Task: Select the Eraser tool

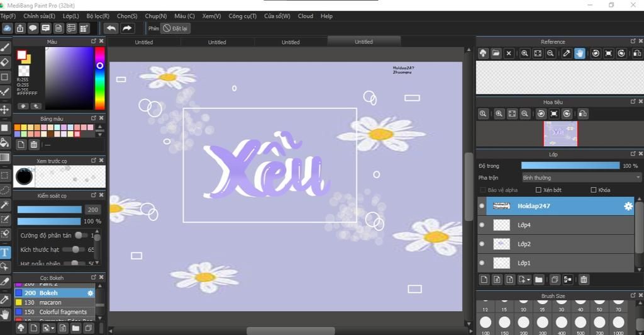Action: (x=5, y=62)
